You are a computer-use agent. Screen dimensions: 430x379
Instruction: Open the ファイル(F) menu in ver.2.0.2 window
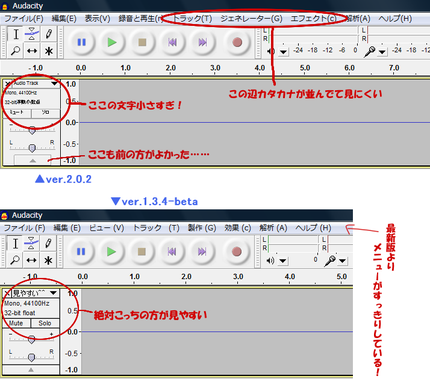point(24,19)
